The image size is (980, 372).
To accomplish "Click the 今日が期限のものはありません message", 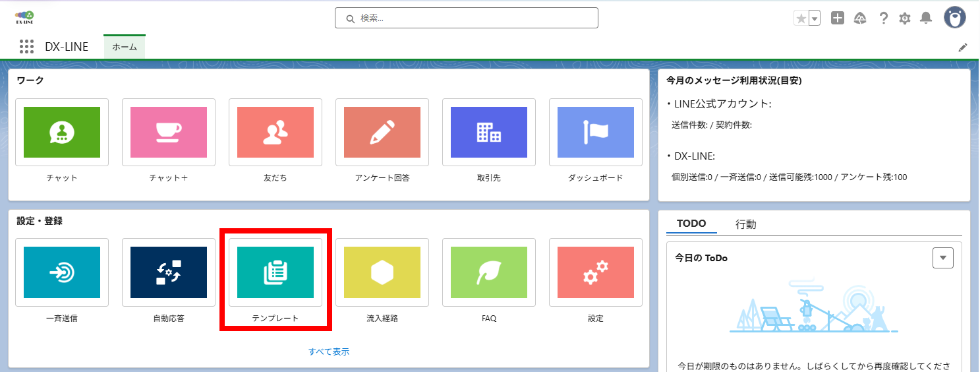I will [813, 365].
